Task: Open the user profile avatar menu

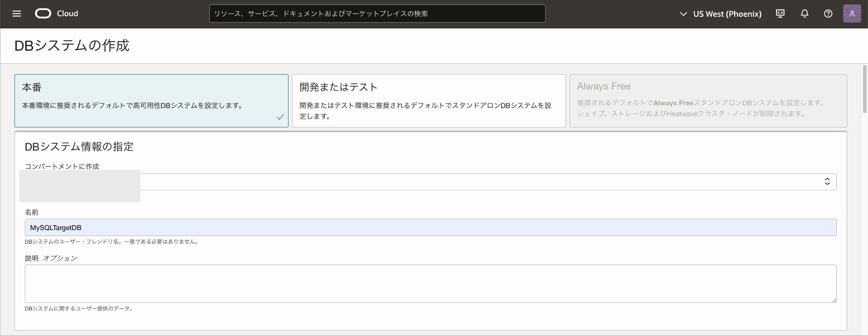Action: [852, 14]
